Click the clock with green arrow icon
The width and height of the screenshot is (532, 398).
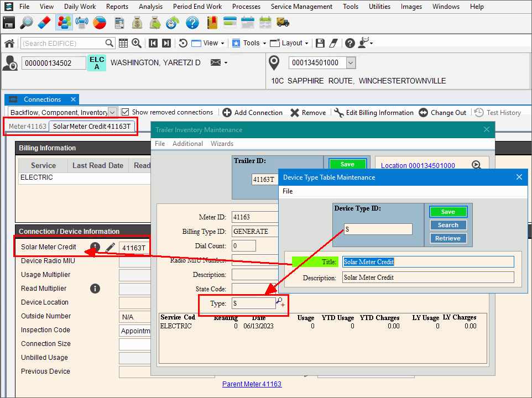pyautogui.click(x=173, y=23)
